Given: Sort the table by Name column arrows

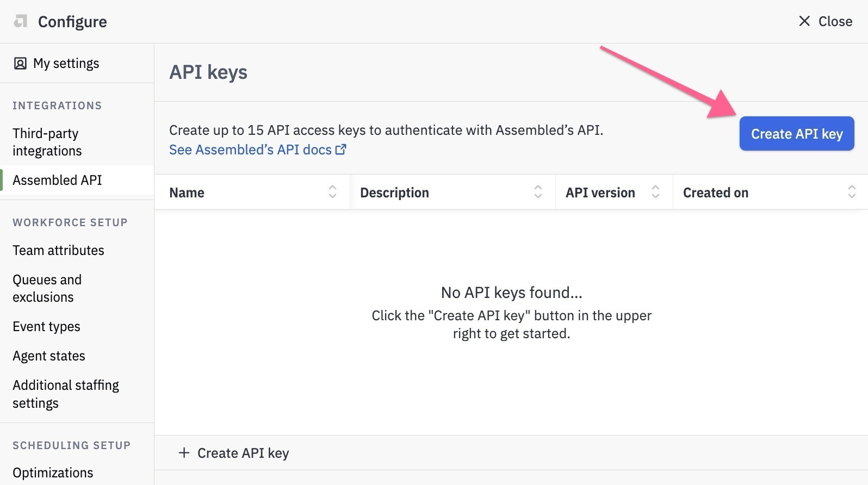Looking at the screenshot, I should (x=332, y=192).
